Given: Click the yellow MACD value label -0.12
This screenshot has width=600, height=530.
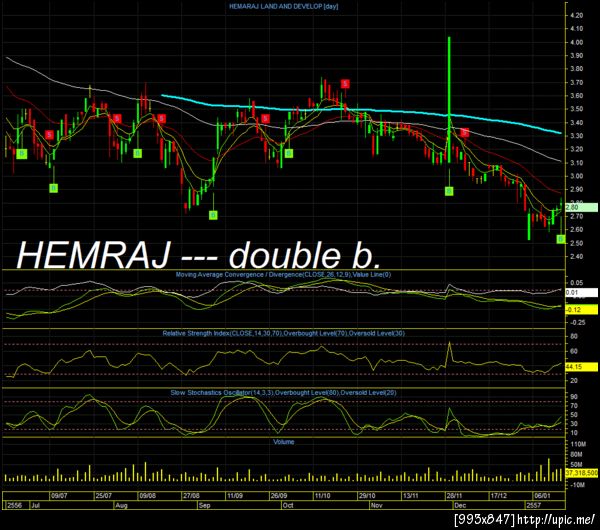Looking at the screenshot, I should coord(581,310).
